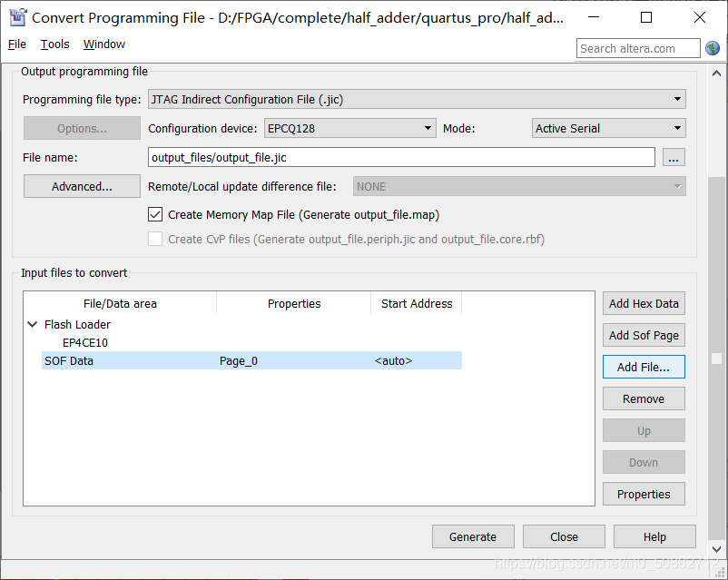Image resolution: width=728 pixels, height=580 pixels.
Task: Open the Configuration device EPCQ128 dropdown
Action: point(350,128)
